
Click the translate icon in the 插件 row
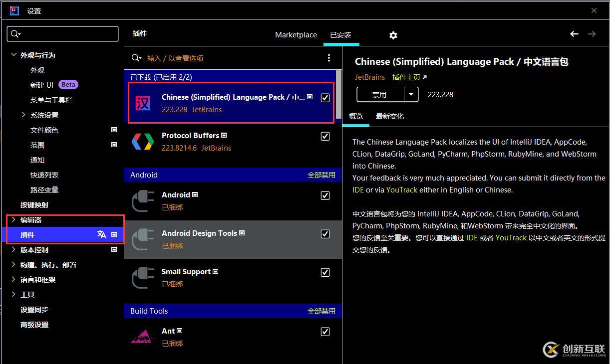tap(102, 234)
